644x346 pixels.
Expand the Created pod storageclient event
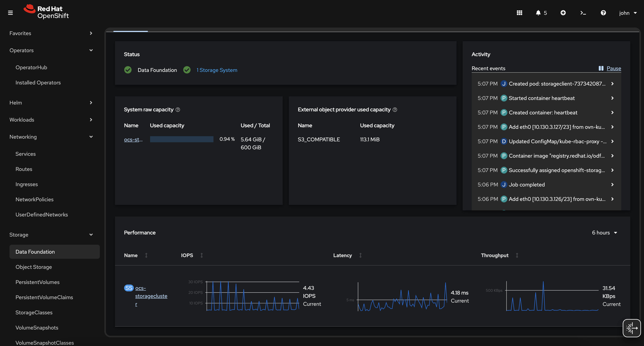click(x=612, y=83)
